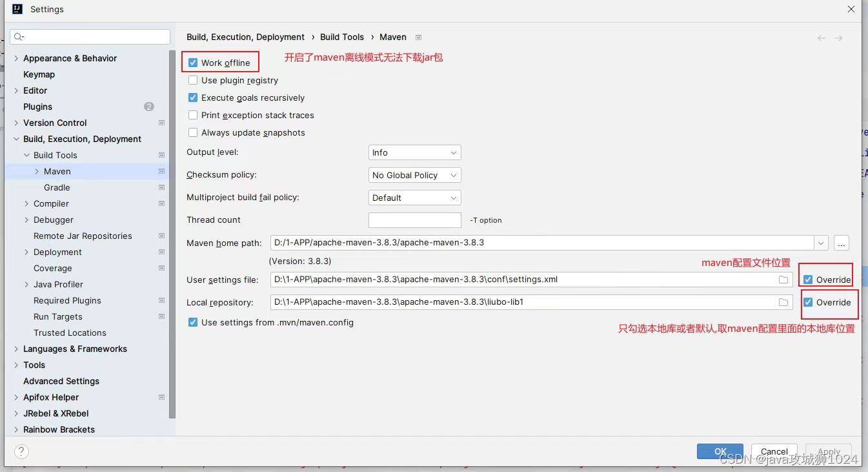The width and height of the screenshot is (868, 472).
Task: Click project-level icon beside Coverage
Action: tap(161, 268)
